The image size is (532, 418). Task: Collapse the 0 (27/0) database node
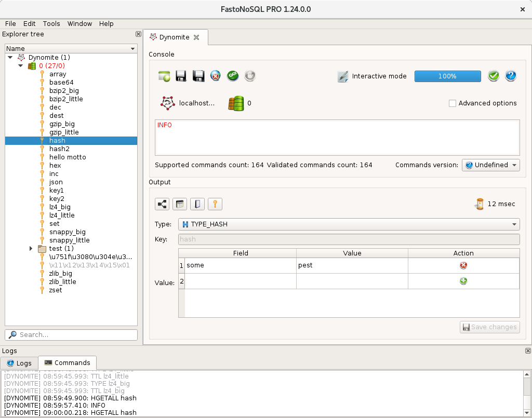[x=21, y=66]
